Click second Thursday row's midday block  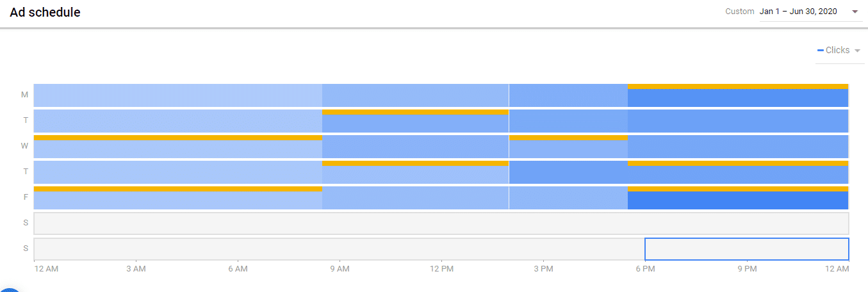(x=415, y=174)
